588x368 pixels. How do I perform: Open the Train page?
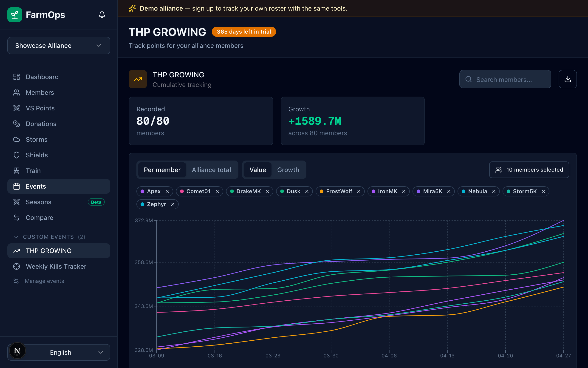point(59,171)
